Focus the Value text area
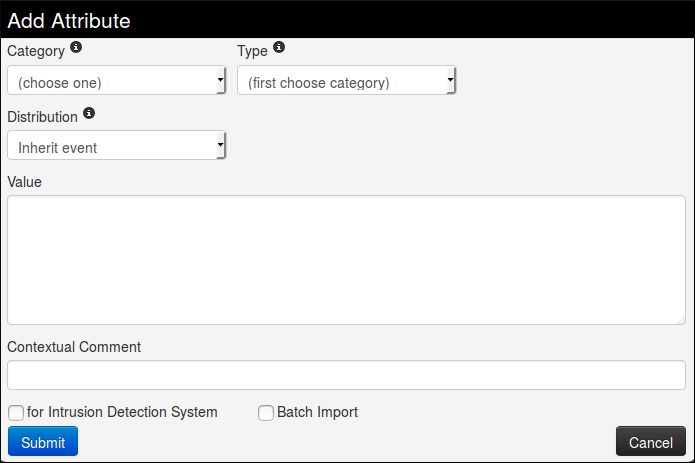The height and width of the screenshot is (463, 695). pyautogui.click(x=346, y=259)
